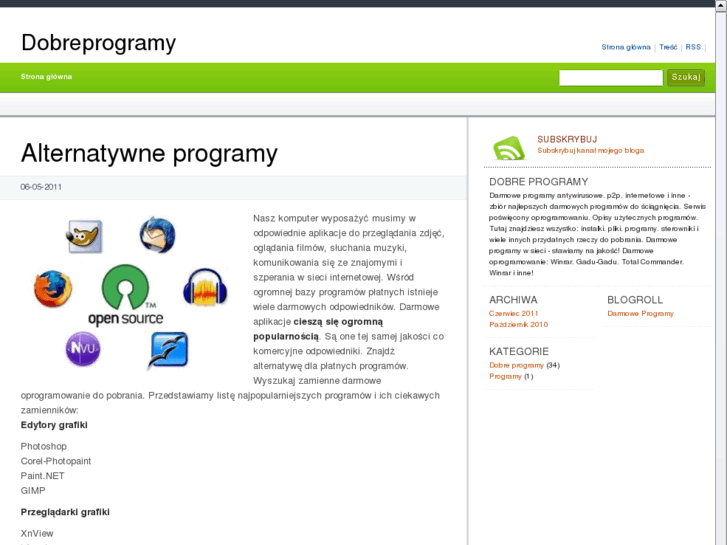Open the Dobre programy category
The width and height of the screenshot is (727, 545).
click(517, 365)
